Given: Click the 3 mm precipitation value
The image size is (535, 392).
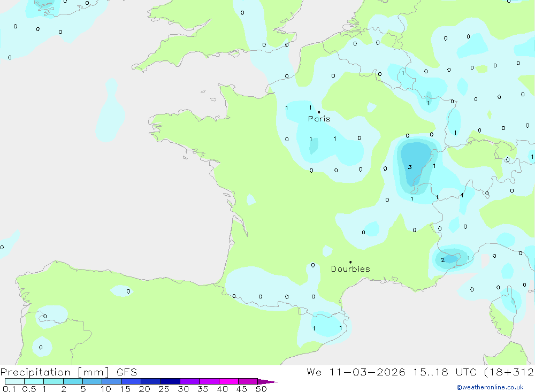Looking at the screenshot, I should (x=410, y=167).
